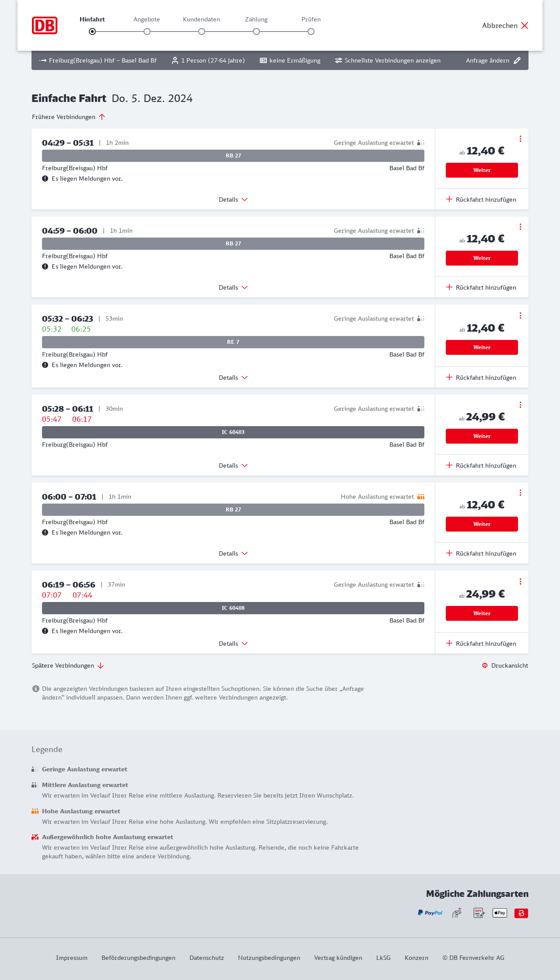Click the Kundendaten step label

click(201, 19)
